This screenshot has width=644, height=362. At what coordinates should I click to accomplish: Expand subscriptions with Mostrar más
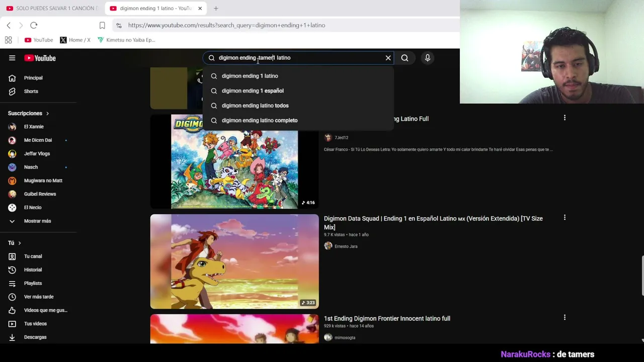38,221
